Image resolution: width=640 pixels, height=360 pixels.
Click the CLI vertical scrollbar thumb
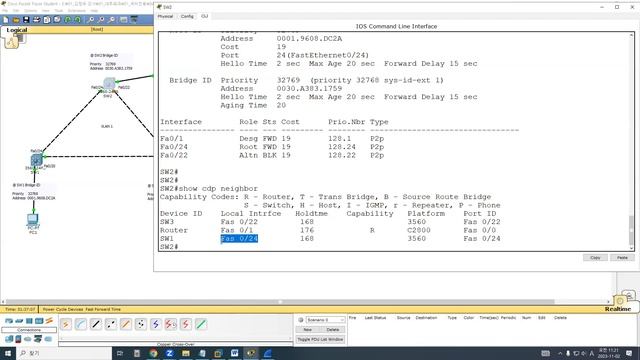click(x=631, y=229)
